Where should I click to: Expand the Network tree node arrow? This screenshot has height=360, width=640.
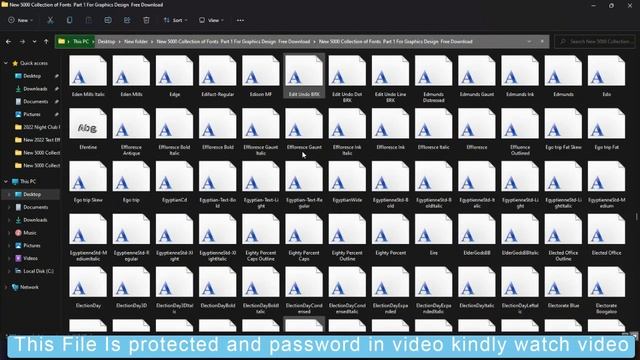tap(6, 287)
